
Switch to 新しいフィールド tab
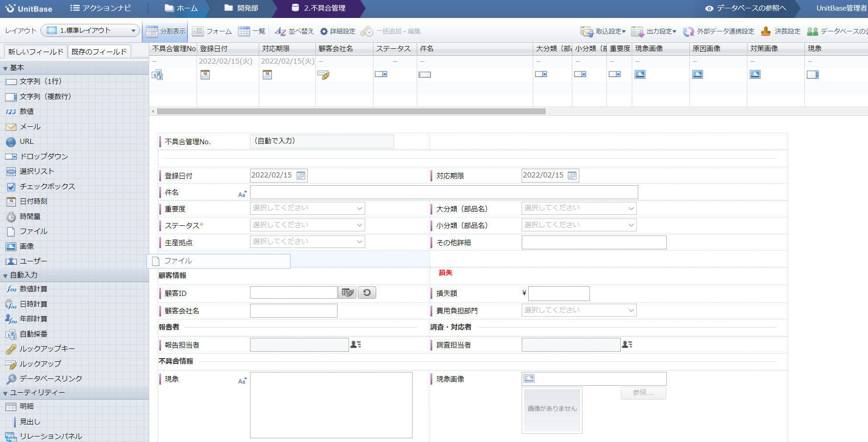pos(36,52)
